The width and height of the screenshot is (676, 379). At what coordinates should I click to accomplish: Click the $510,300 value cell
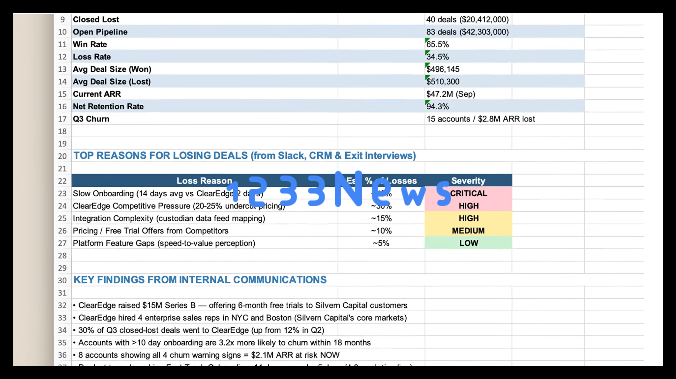[x=468, y=81]
